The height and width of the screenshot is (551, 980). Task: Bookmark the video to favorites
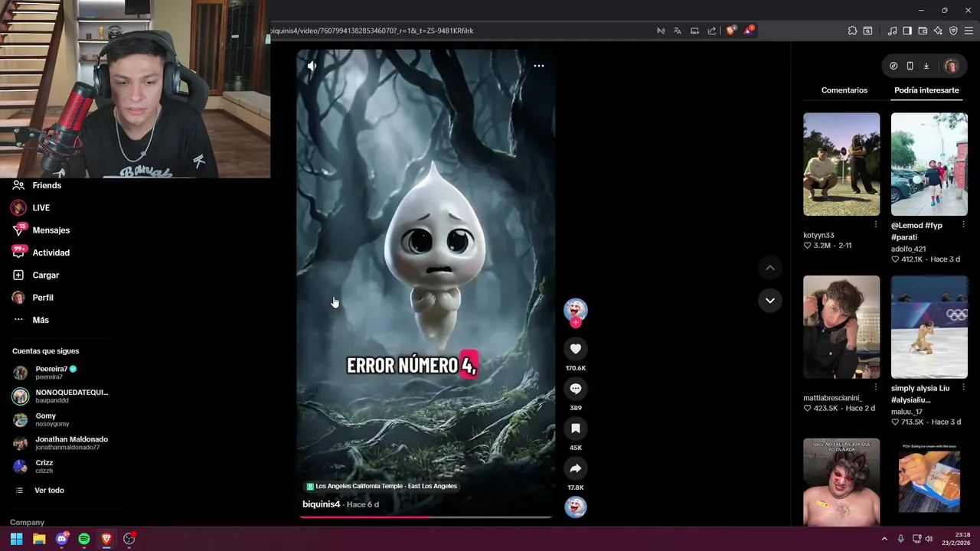click(576, 429)
